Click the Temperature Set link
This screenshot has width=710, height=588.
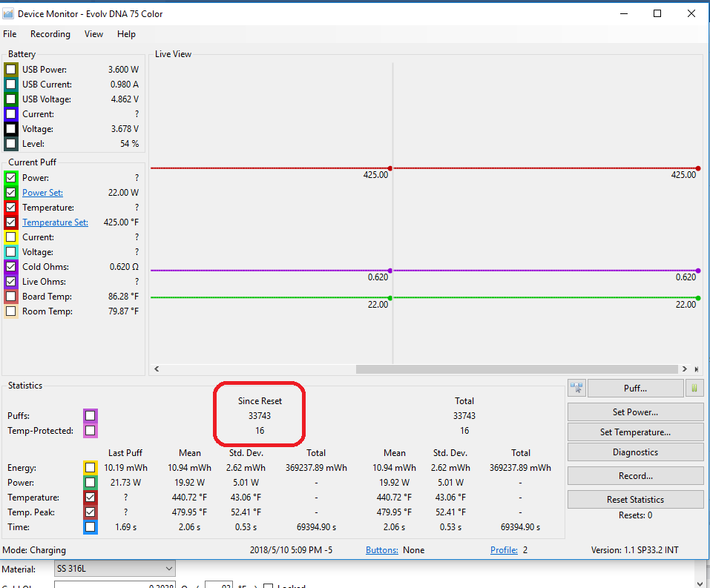55,222
